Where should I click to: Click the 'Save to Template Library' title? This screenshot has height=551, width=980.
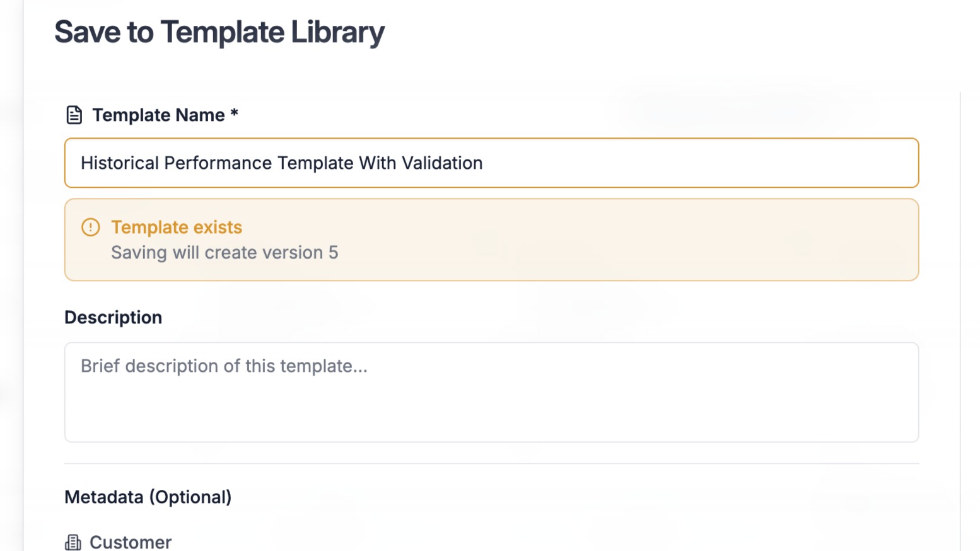[219, 32]
